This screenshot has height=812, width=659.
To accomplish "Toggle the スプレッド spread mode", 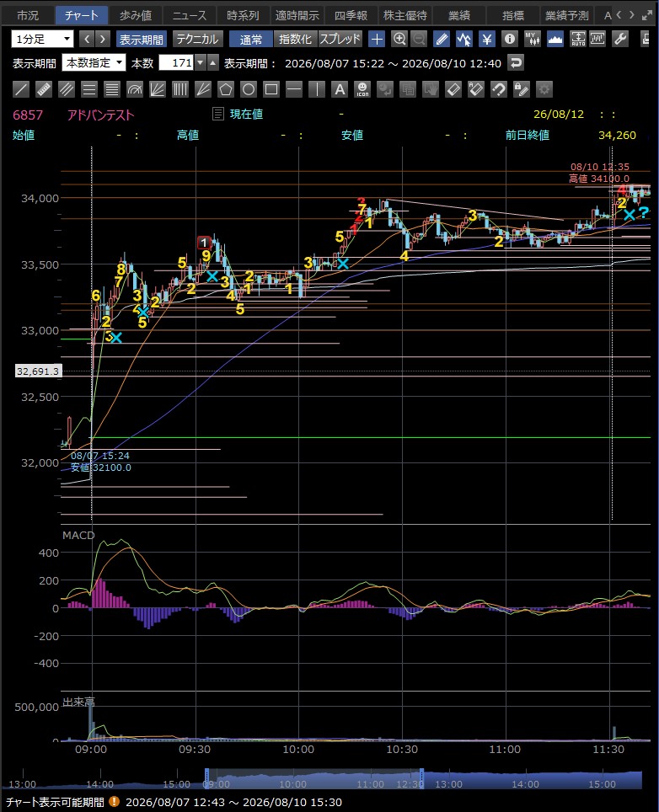I will click(340, 39).
